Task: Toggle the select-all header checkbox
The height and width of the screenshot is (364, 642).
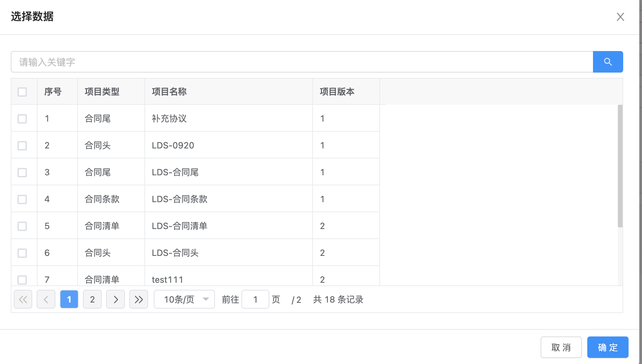Action: tap(22, 92)
